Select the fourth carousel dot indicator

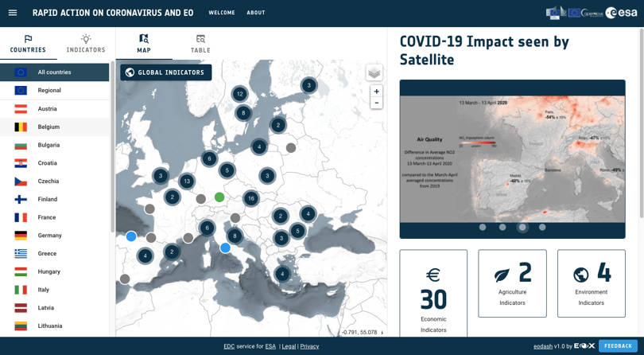tap(542, 227)
